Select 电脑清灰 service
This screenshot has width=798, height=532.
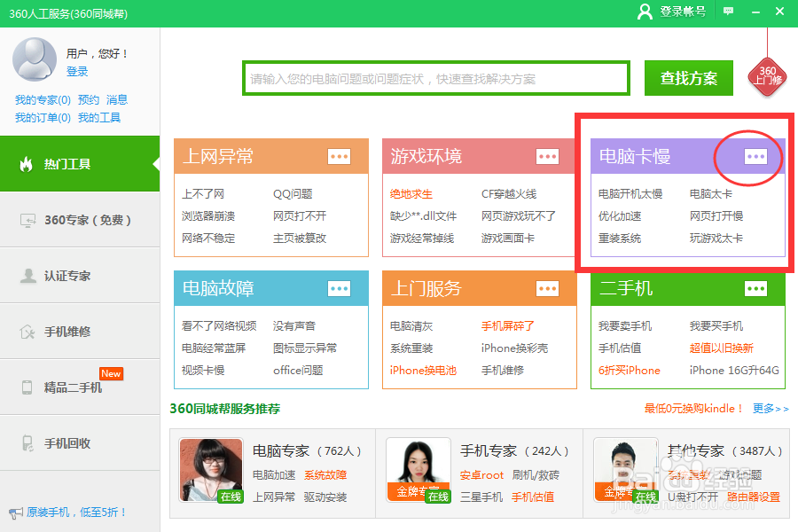click(x=411, y=325)
